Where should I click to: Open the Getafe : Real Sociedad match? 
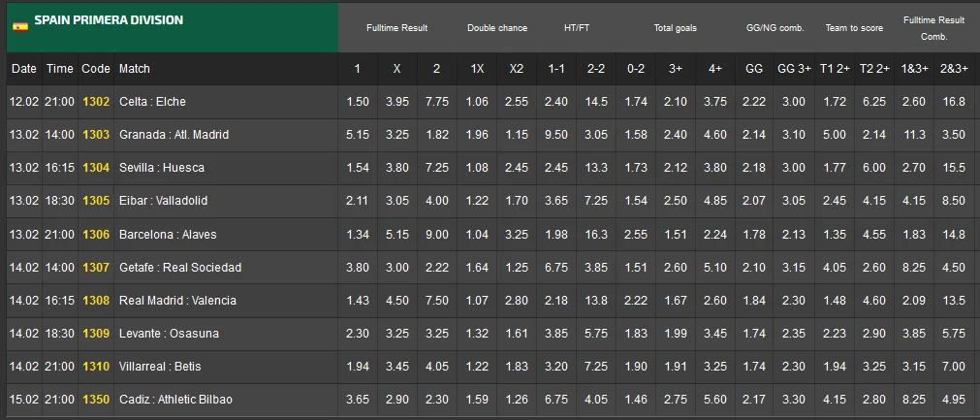pyautogui.click(x=180, y=267)
